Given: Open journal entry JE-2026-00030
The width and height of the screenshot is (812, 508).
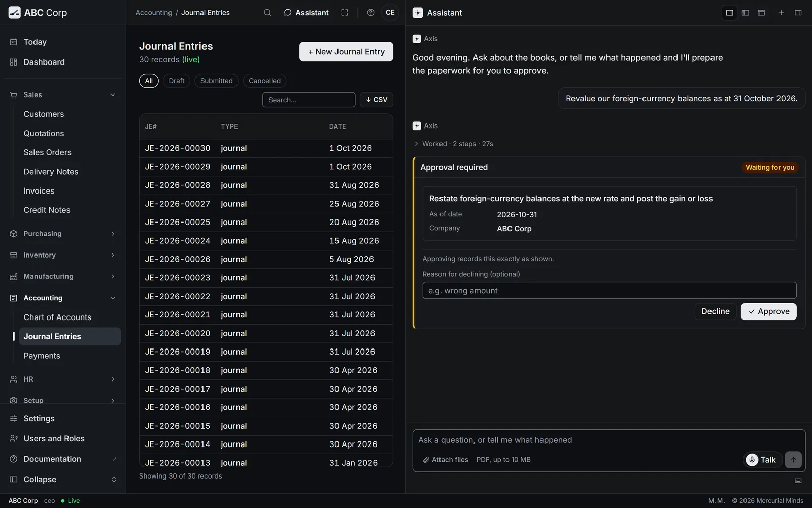Looking at the screenshot, I should coord(266,148).
